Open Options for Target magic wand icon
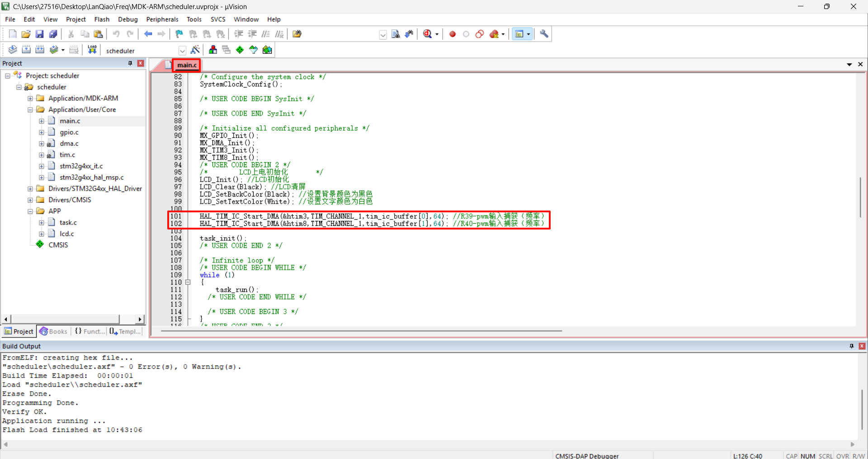 point(195,50)
